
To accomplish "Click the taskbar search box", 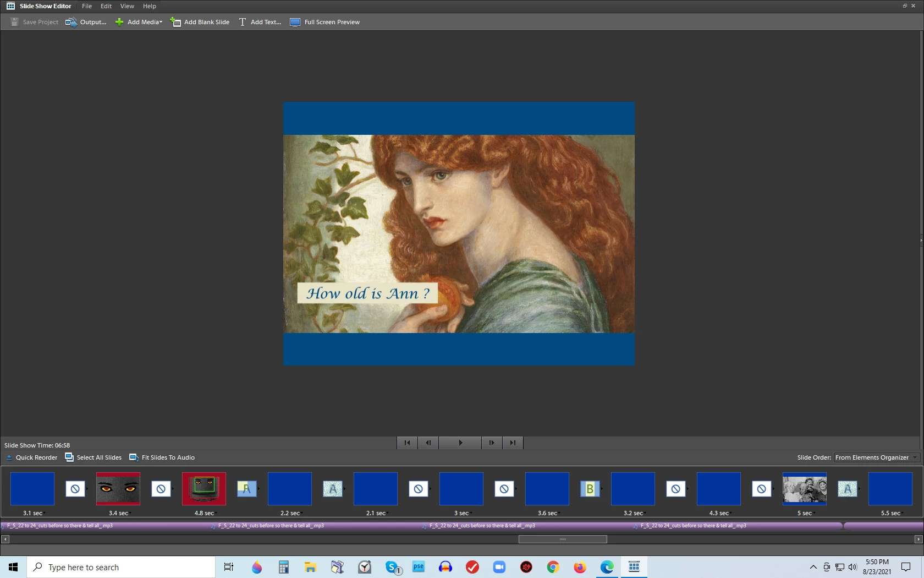I will tap(121, 567).
